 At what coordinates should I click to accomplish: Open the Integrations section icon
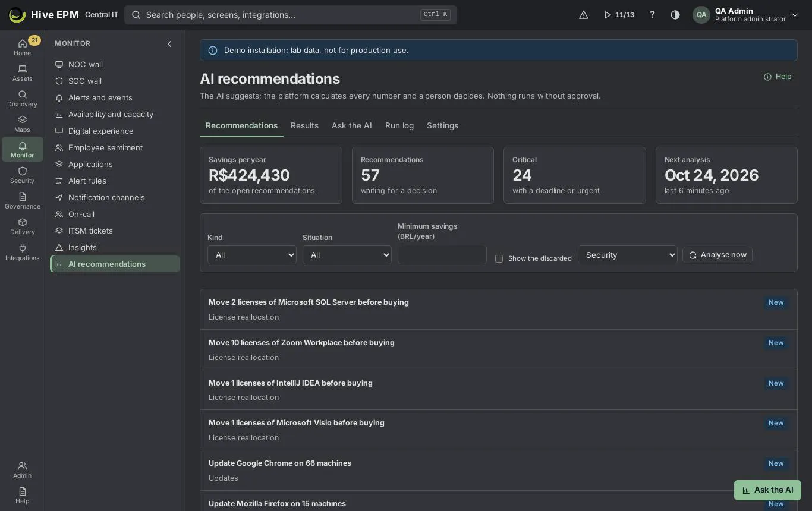[22, 253]
